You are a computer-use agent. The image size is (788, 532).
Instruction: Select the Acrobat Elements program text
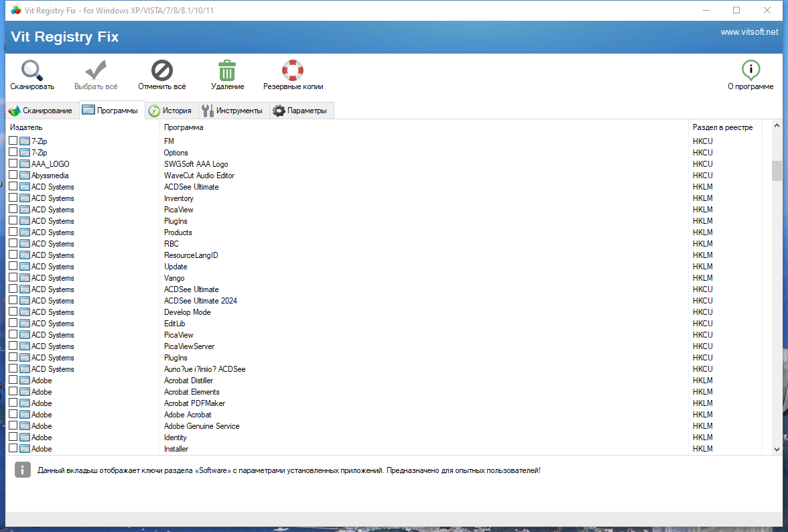point(192,392)
